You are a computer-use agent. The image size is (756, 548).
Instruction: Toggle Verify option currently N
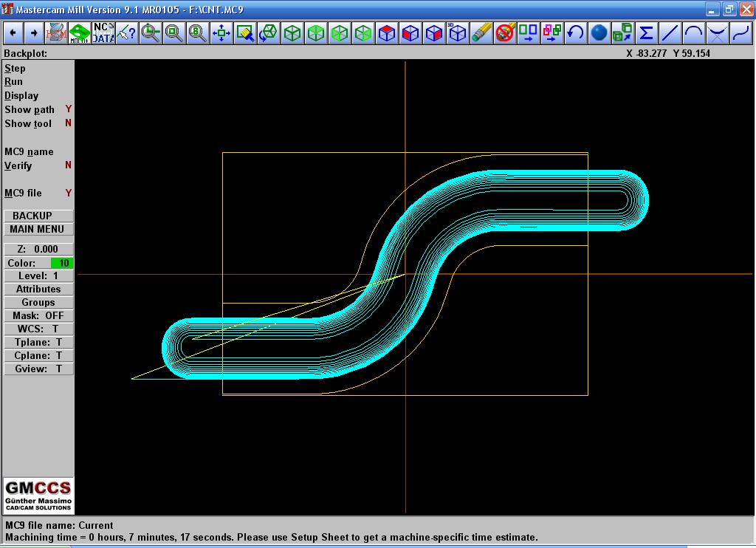(x=38, y=165)
